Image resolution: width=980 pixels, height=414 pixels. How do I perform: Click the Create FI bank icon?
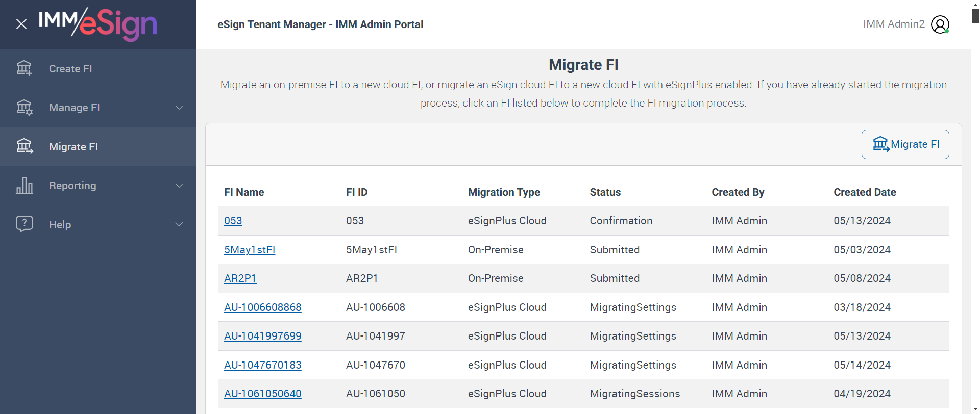coord(24,68)
